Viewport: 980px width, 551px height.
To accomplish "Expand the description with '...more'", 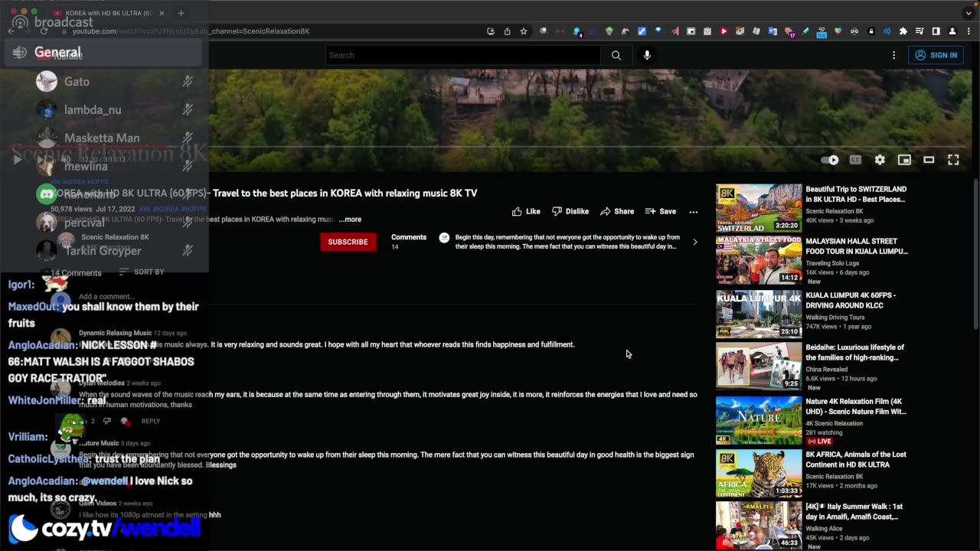I will coord(350,220).
